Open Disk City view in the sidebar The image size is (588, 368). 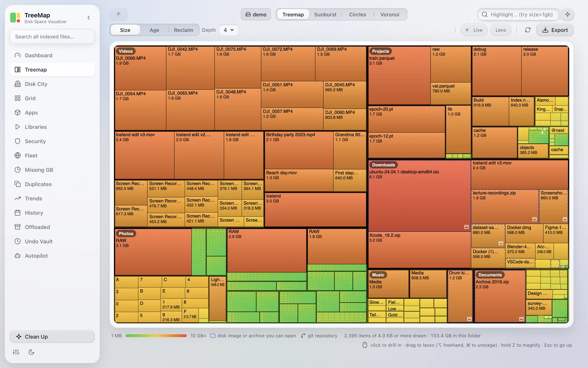[52, 84]
